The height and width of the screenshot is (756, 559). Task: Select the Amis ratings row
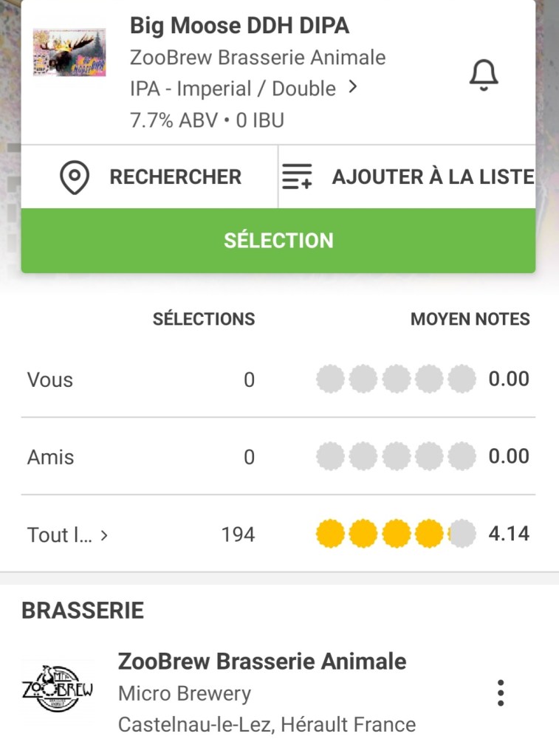tap(50, 457)
